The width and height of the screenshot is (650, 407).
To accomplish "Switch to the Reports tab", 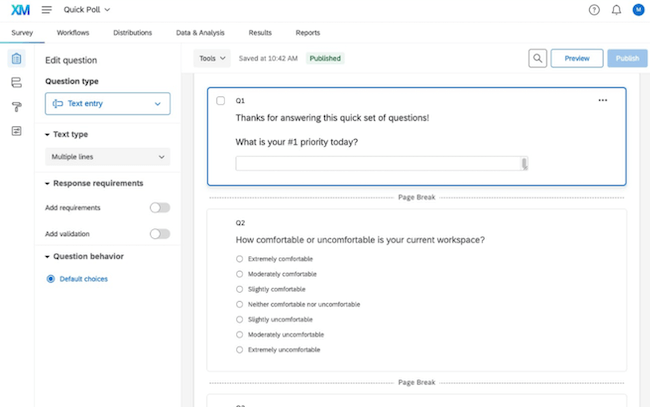I will pyautogui.click(x=308, y=33).
